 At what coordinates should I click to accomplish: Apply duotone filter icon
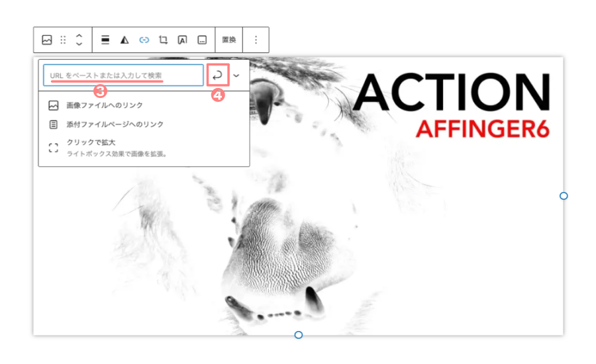pyautogui.click(x=124, y=40)
